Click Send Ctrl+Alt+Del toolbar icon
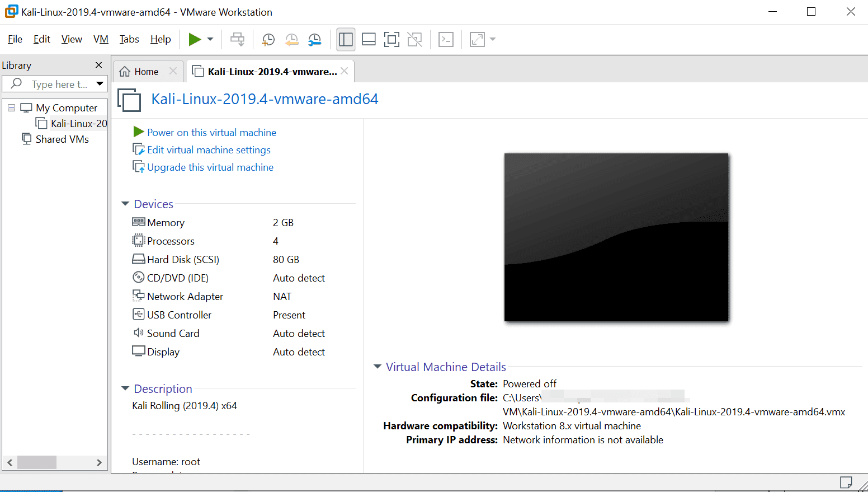 (238, 39)
